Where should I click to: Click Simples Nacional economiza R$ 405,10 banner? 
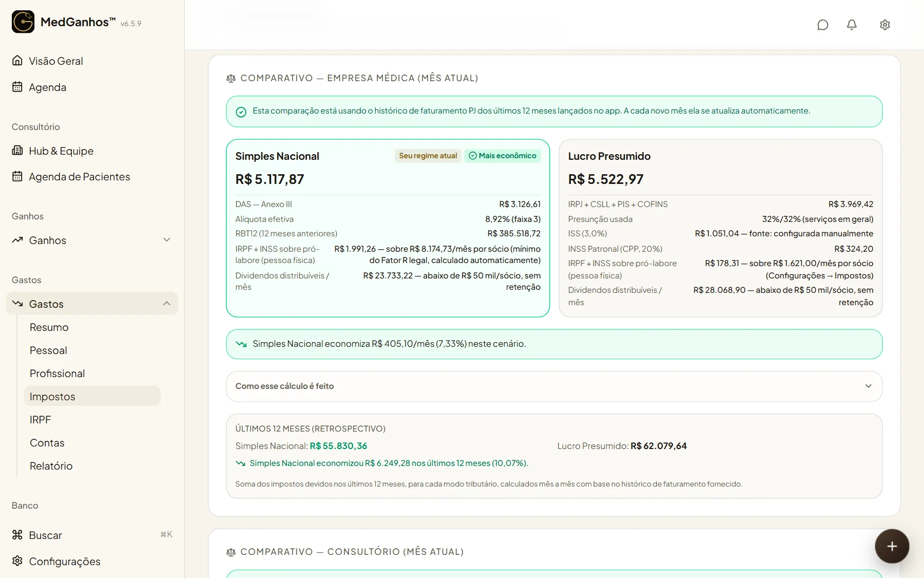pyautogui.click(x=554, y=344)
